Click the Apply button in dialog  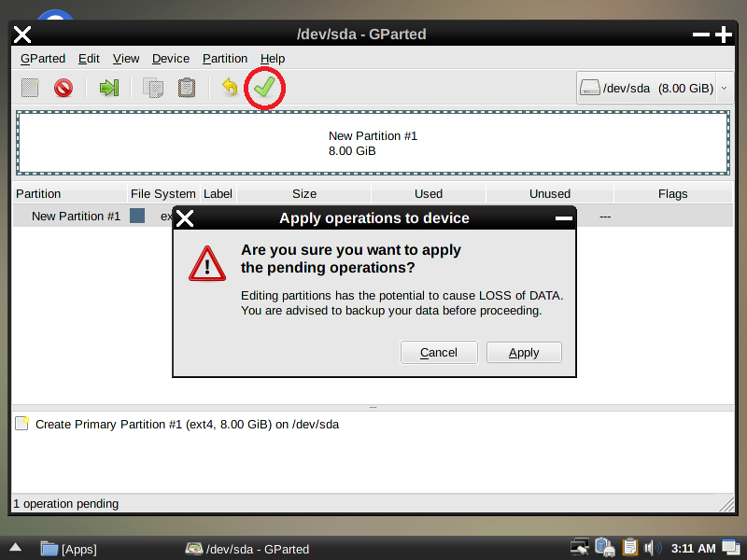click(x=524, y=353)
